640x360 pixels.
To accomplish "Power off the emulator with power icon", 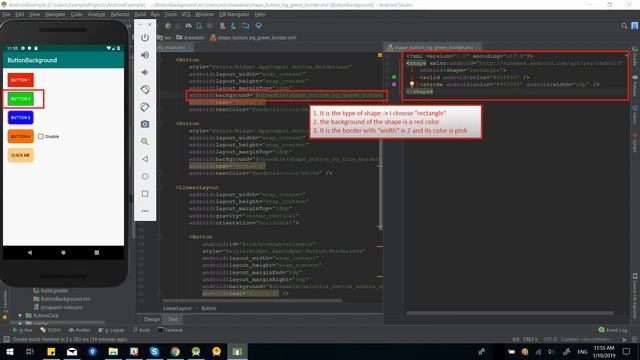I will 145,38.
